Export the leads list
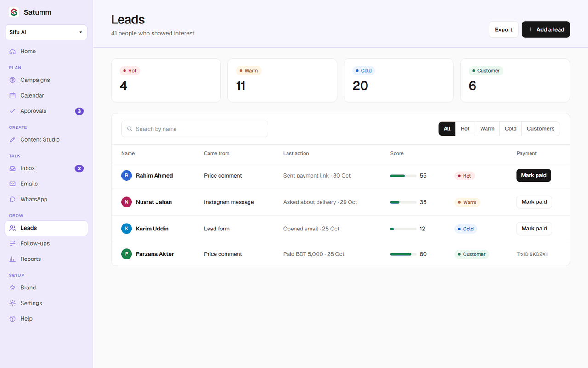The image size is (588, 368). pos(503,29)
